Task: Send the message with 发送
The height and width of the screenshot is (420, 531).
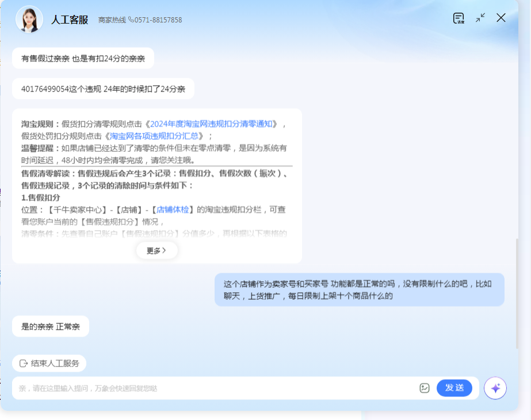Action: [454, 388]
